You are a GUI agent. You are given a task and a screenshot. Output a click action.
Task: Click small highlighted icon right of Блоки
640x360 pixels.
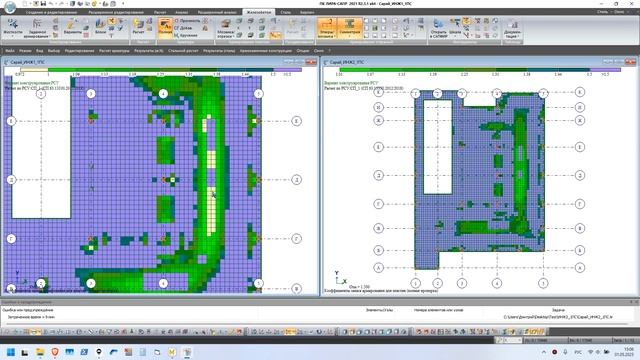click(x=111, y=21)
